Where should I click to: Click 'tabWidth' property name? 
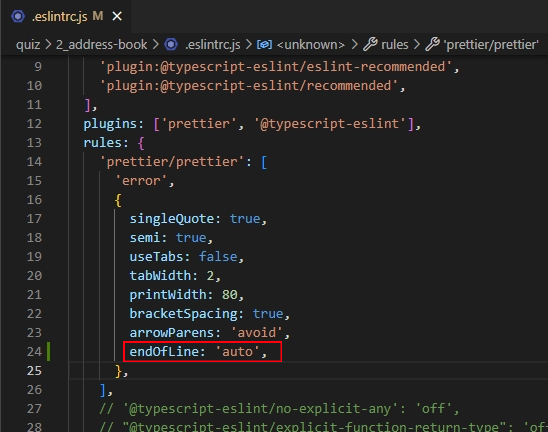click(160, 276)
